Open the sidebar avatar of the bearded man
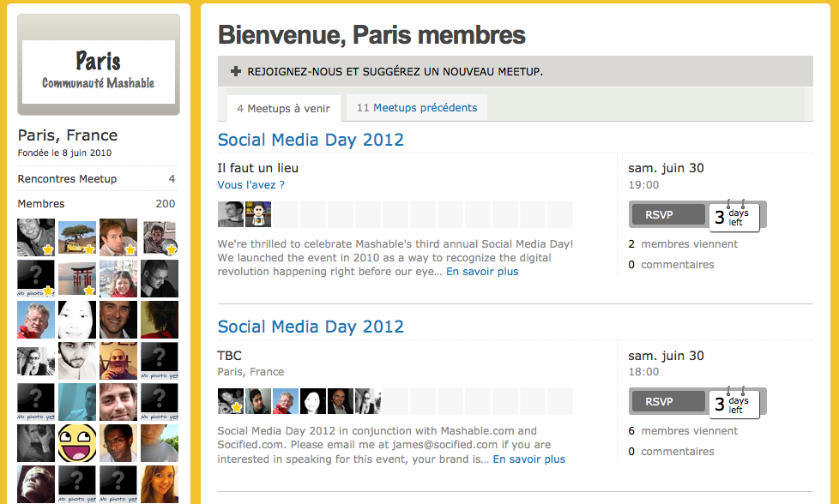839x504 pixels. 77,361
